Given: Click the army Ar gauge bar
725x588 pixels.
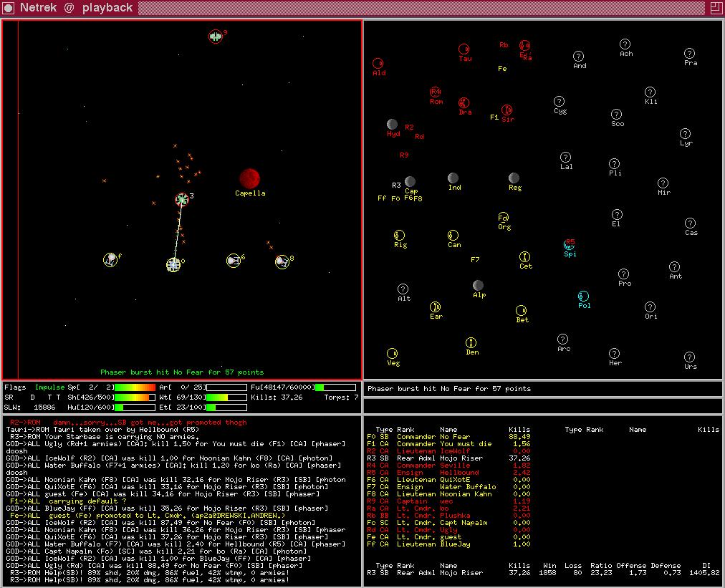Looking at the screenshot, I should pos(226,387).
